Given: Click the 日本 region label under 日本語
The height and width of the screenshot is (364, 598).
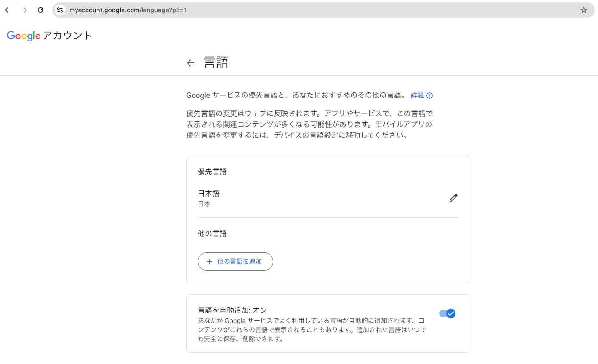Looking at the screenshot, I should click(x=204, y=204).
